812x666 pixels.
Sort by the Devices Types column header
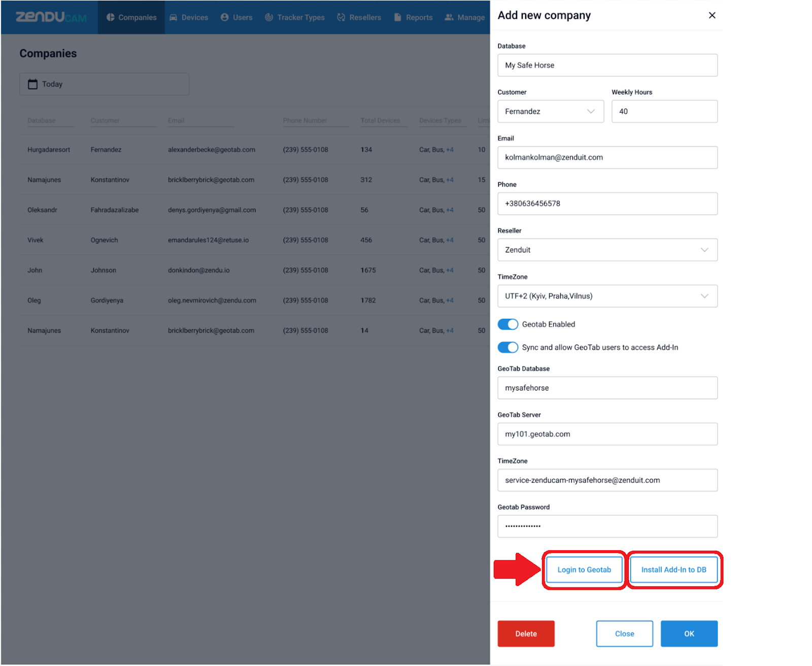pyautogui.click(x=440, y=120)
